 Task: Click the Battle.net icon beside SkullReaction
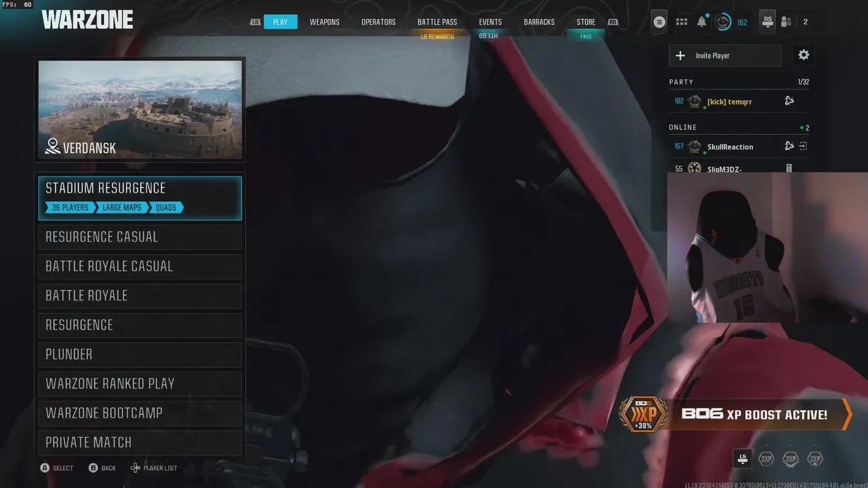pos(789,146)
